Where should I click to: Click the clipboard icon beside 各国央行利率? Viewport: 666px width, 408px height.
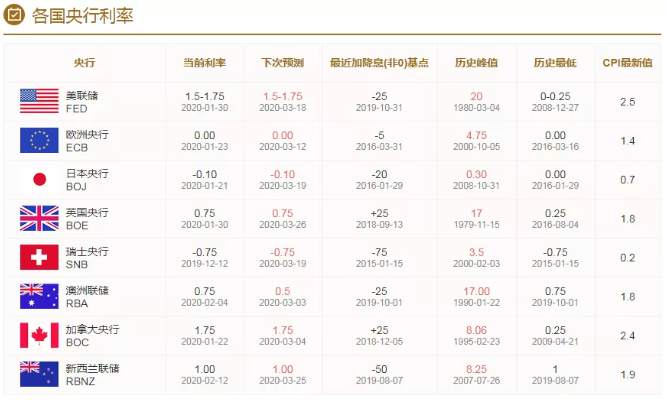tap(14, 15)
